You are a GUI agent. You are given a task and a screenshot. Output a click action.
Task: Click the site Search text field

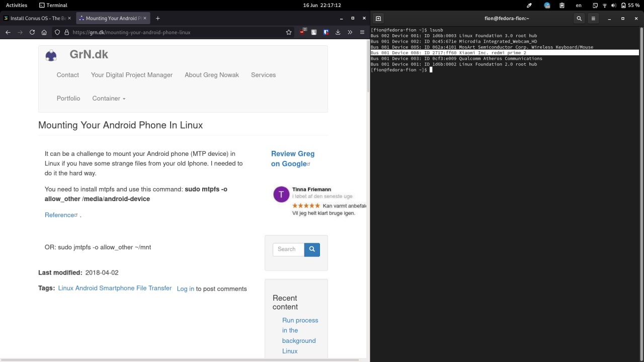coord(288,249)
